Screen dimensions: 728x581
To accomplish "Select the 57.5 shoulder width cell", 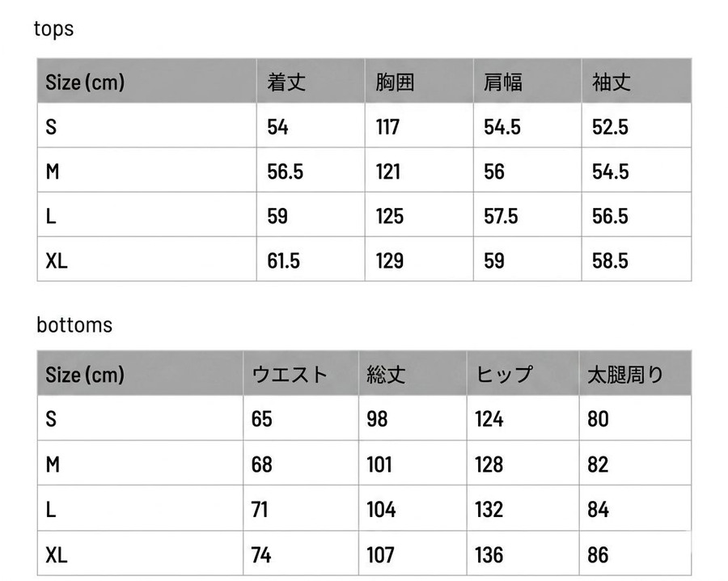I will click(501, 216).
